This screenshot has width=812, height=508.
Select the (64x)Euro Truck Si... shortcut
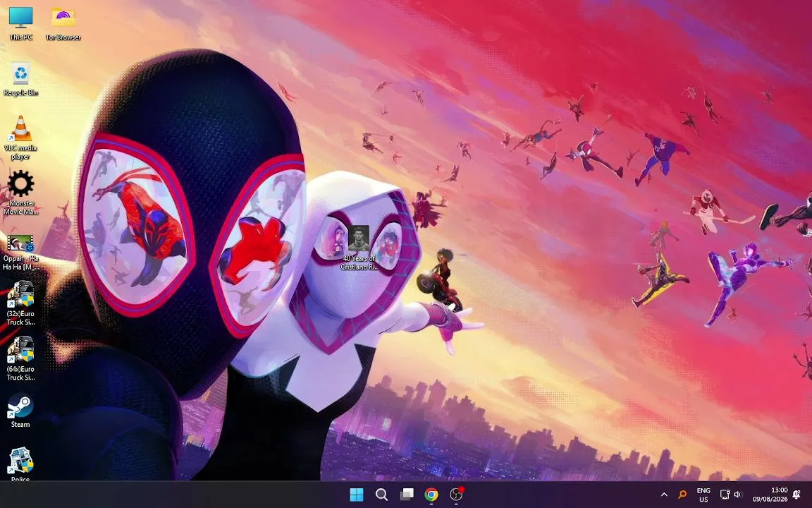tap(20, 358)
